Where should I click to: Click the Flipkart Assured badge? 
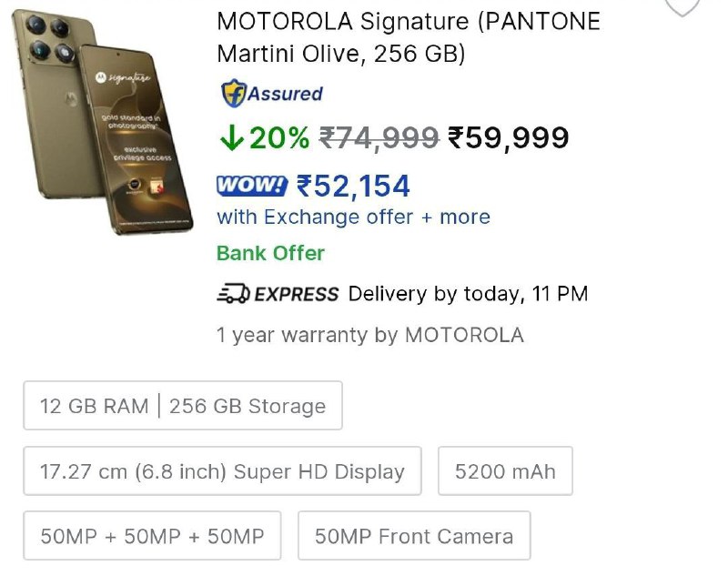tap(271, 94)
